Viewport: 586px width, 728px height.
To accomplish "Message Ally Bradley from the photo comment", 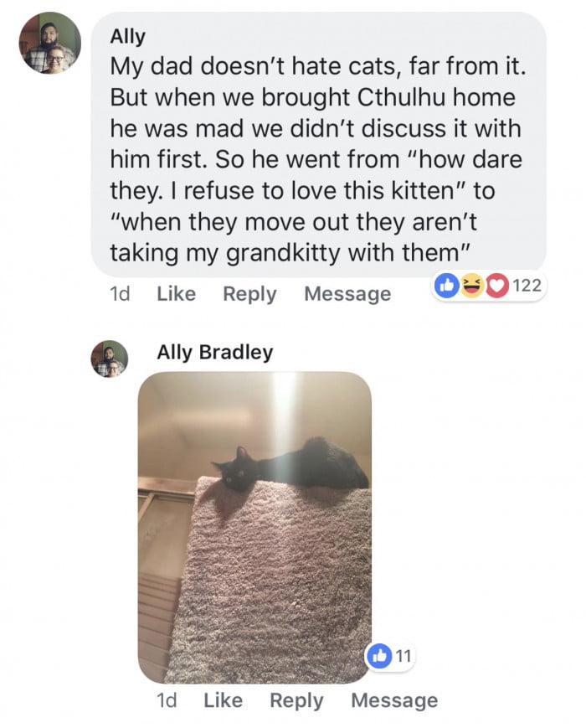I will coord(394,700).
